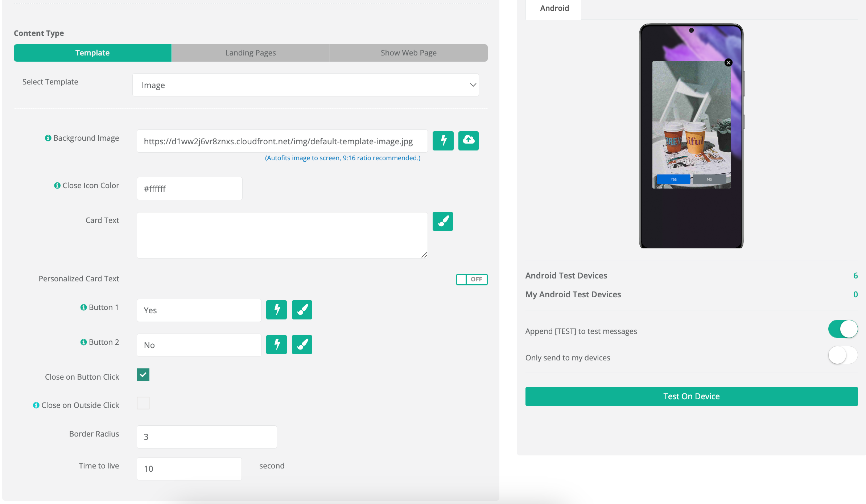The height and width of the screenshot is (504, 866).
Task: Click the Background Image info icon
Action: coord(48,138)
